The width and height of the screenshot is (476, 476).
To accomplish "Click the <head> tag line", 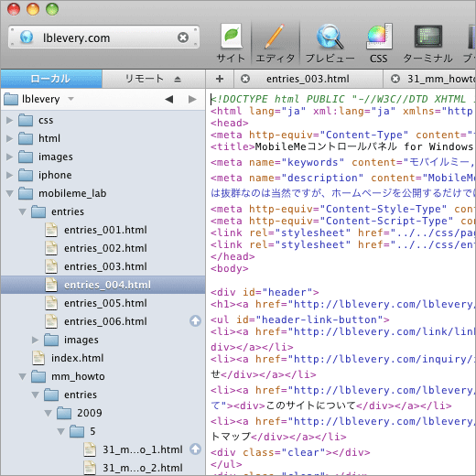I will (230, 123).
